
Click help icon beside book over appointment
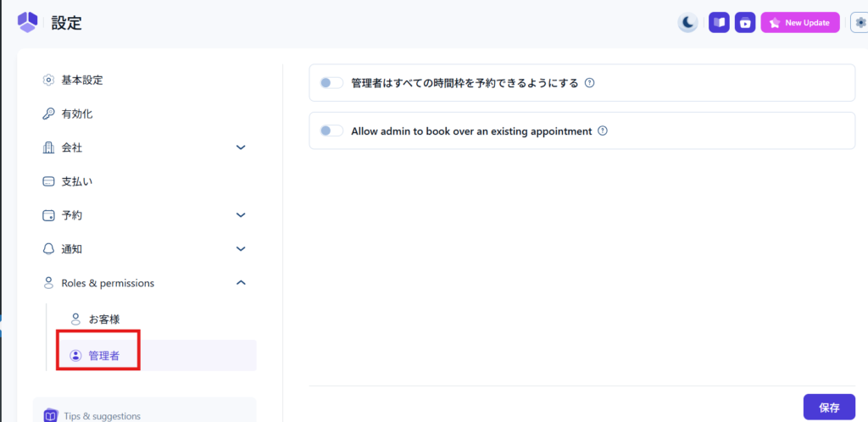pyautogui.click(x=604, y=131)
